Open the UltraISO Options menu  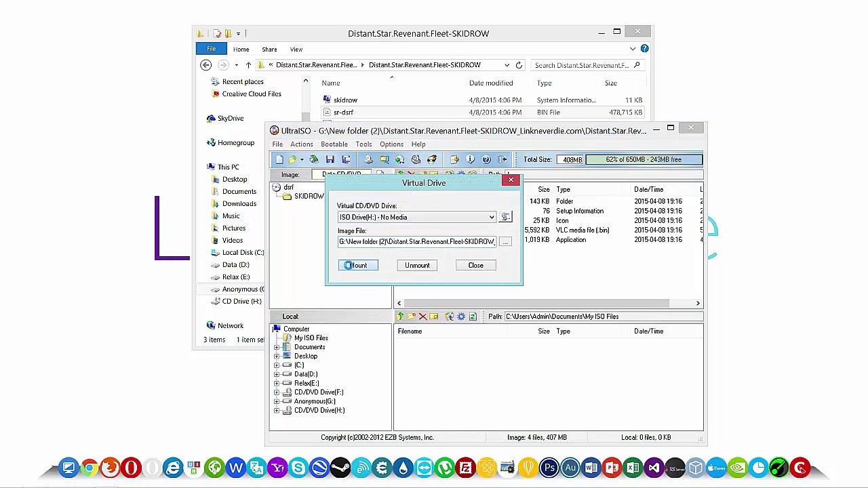(x=391, y=144)
